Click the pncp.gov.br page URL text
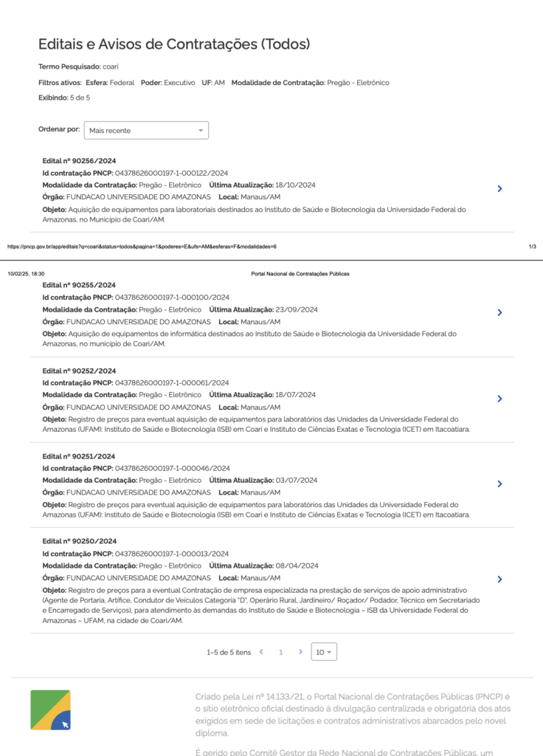 click(142, 247)
